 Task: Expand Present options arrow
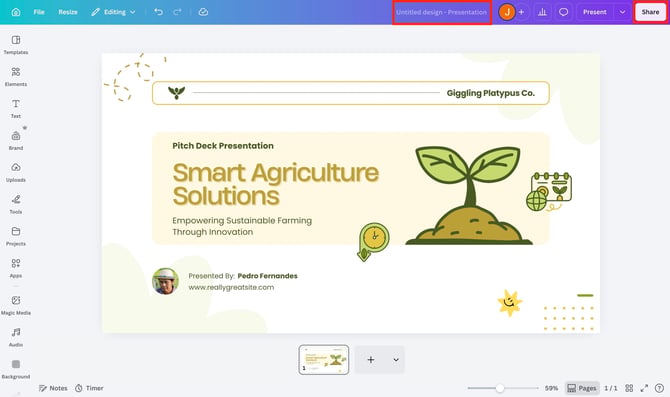click(622, 12)
